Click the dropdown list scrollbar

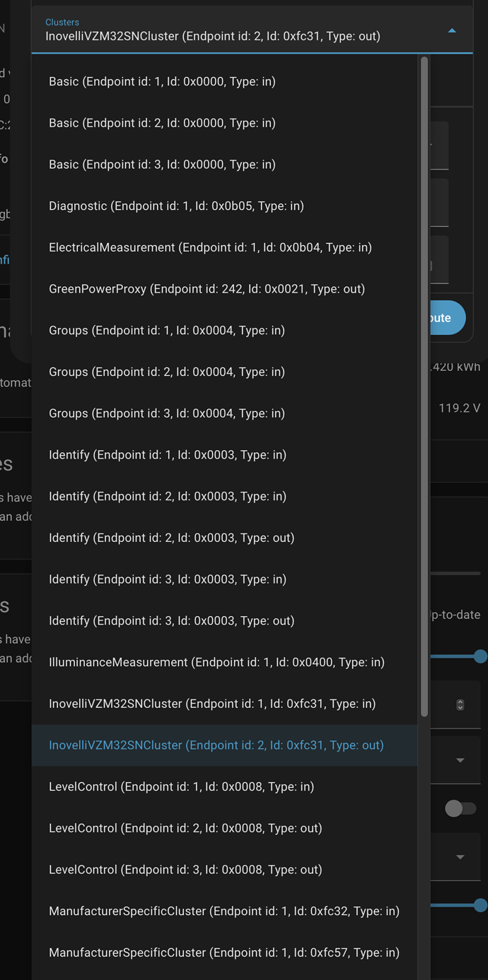tap(424, 387)
